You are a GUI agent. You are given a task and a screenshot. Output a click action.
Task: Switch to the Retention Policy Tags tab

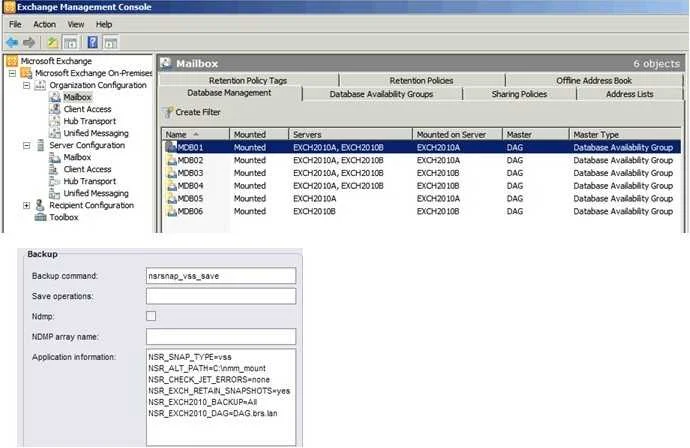248,81
